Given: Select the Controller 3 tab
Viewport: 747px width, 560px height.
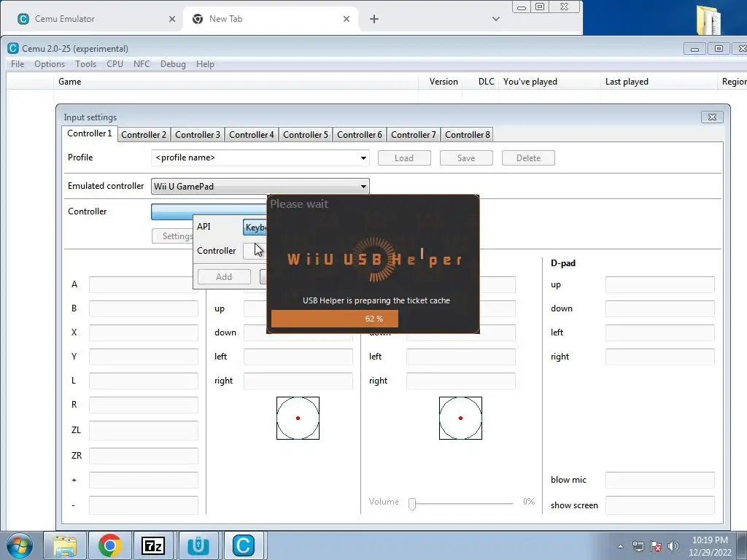Looking at the screenshot, I should click(198, 135).
